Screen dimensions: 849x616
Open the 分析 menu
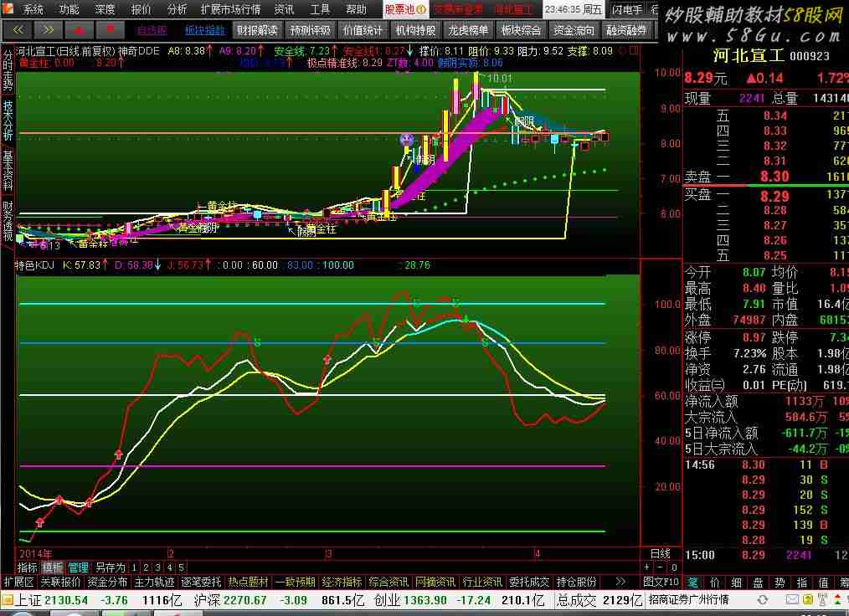point(177,9)
